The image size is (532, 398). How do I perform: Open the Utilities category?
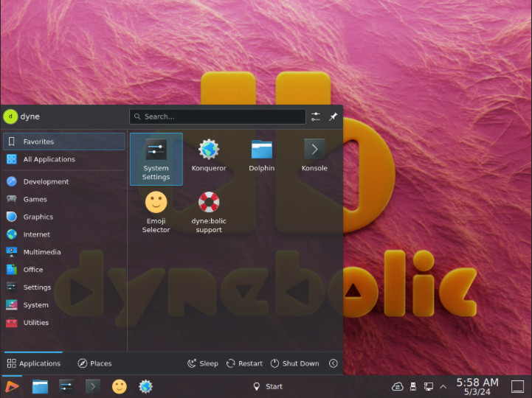pyautogui.click(x=64, y=322)
